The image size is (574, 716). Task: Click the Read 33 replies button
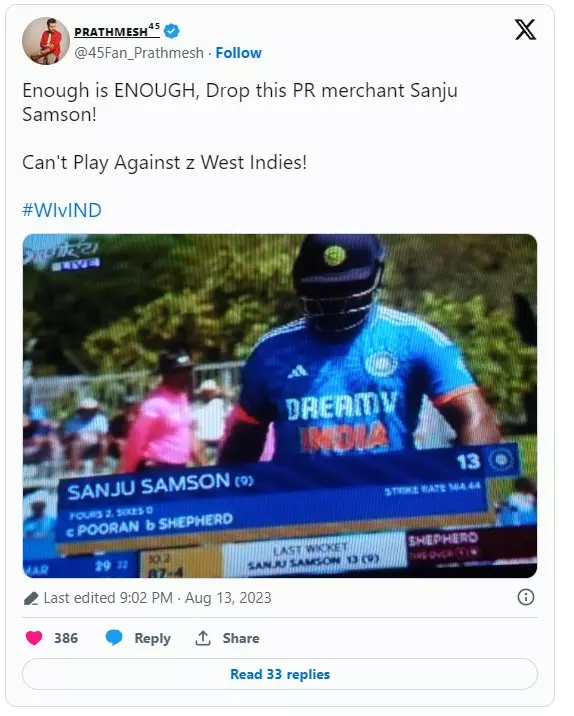click(280, 674)
